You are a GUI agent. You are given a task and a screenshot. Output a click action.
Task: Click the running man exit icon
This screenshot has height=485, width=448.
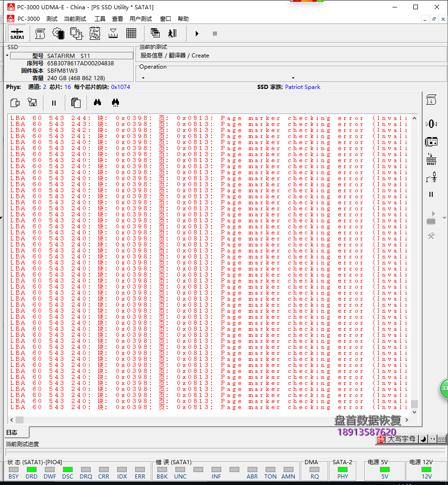(x=173, y=33)
